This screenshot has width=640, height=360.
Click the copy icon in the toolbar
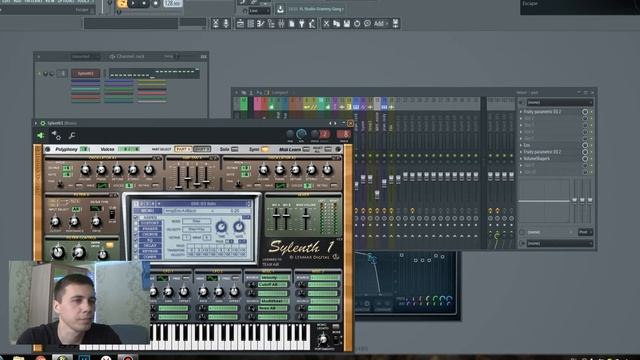click(336, 24)
